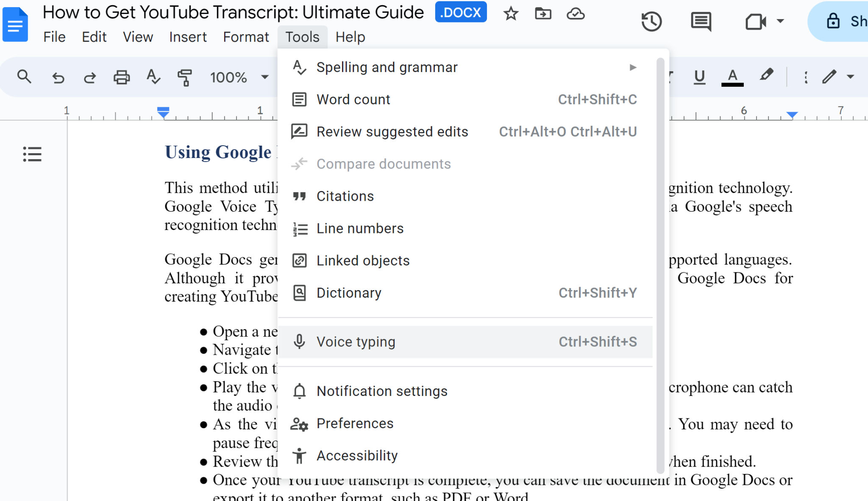Open the Help menu
This screenshot has width=868, height=501.
pyautogui.click(x=350, y=37)
